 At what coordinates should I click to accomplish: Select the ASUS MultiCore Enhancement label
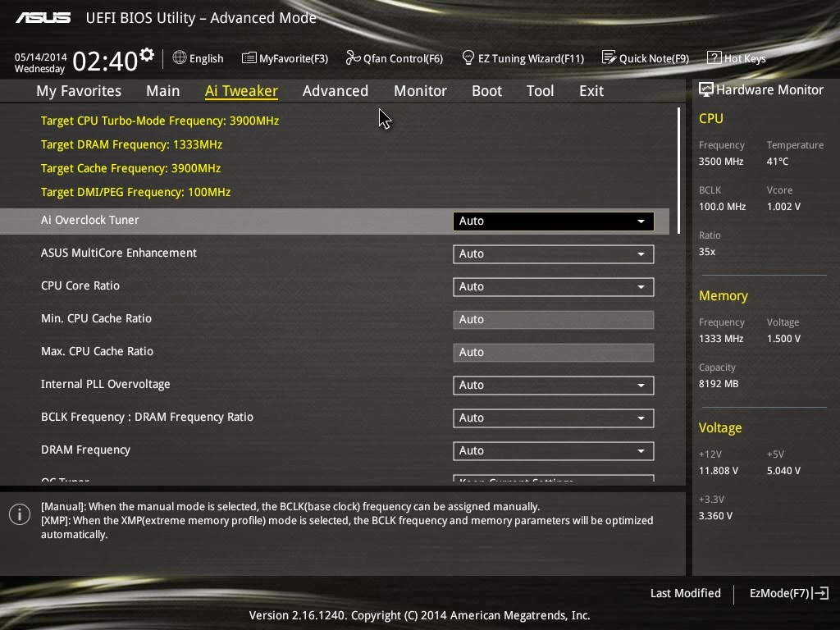118,253
